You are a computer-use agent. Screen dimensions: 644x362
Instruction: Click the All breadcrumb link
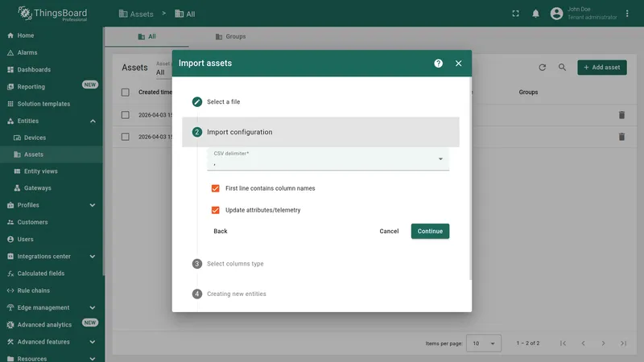tap(185, 14)
